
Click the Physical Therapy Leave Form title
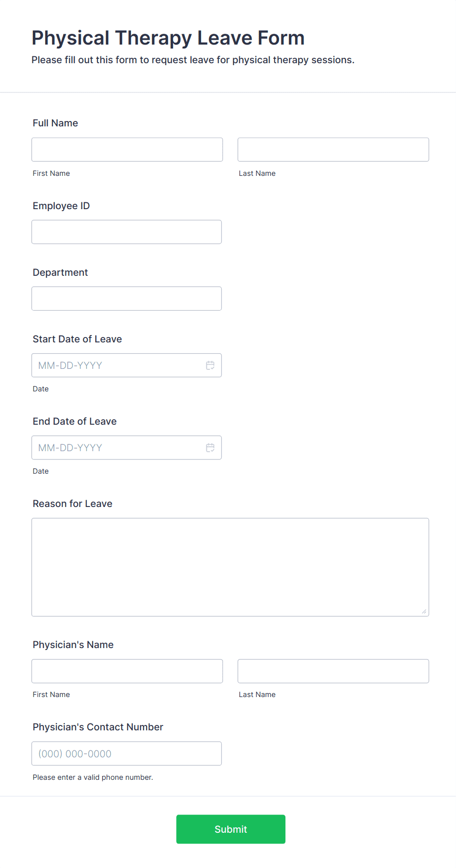[x=168, y=38]
